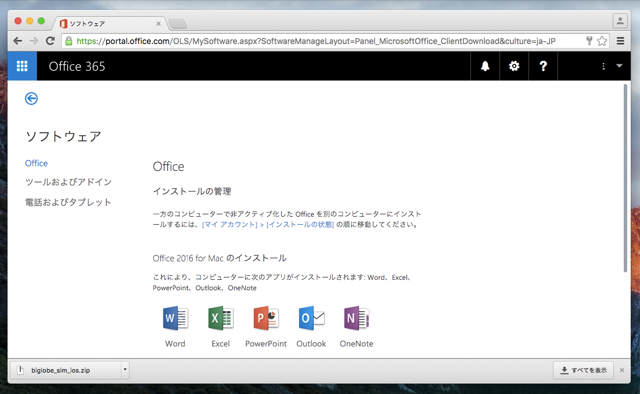Click the vertical dots icon in header
The width and height of the screenshot is (640, 394).
pos(603,66)
